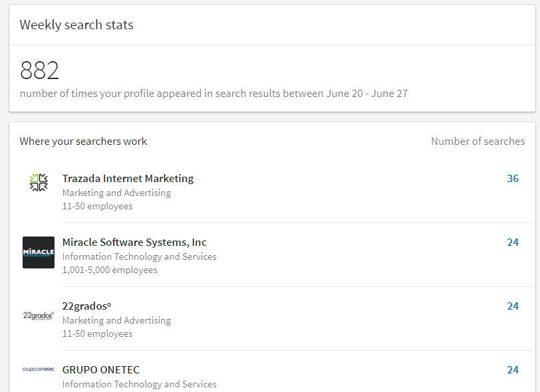Click the Trazada Internet Marketing logo icon
The image size is (540, 392).
39,183
